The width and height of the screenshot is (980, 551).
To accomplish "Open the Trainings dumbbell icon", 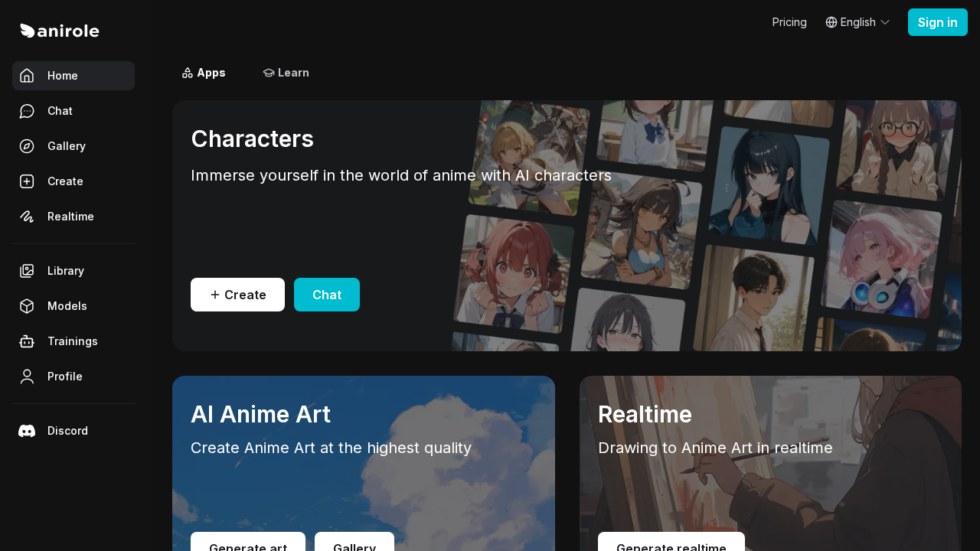I will [x=26, y=341].
